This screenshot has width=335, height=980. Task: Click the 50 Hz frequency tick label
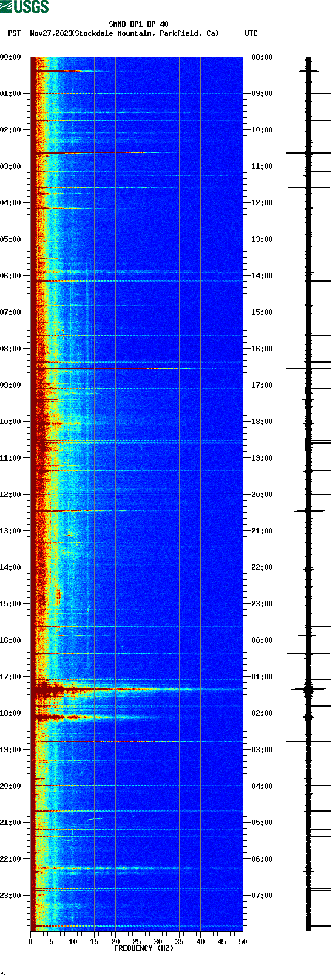(243, 942)
